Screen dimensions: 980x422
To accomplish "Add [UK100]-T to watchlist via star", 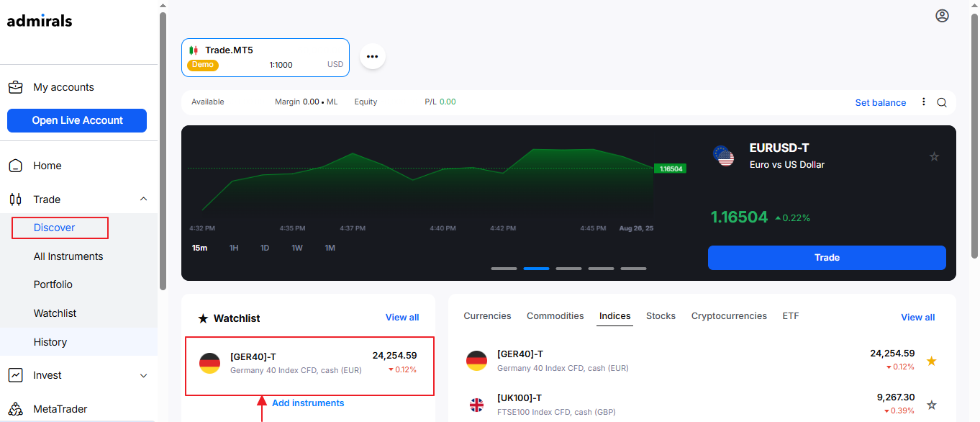I will click(931, 405).
